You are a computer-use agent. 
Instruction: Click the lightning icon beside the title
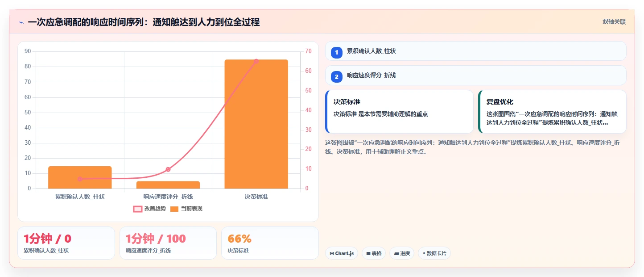coord(21,22)
